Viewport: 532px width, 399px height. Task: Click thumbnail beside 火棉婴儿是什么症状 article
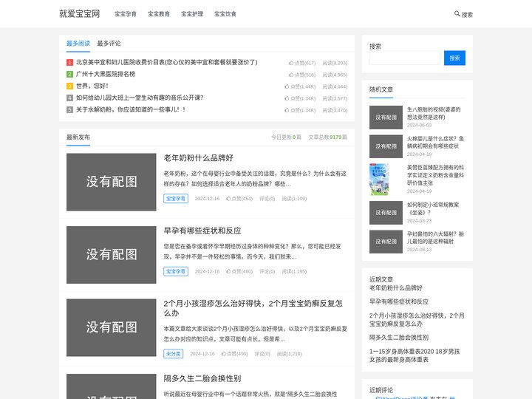(386, 146)
